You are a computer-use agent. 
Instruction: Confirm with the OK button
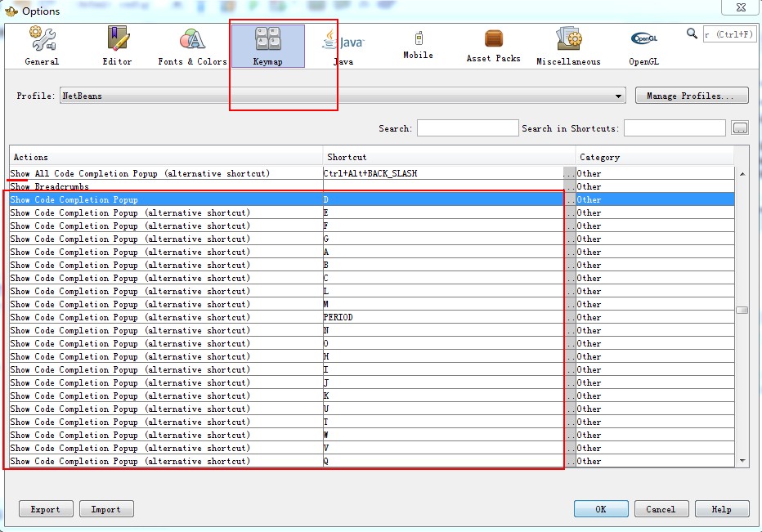[x=601, y=509]
